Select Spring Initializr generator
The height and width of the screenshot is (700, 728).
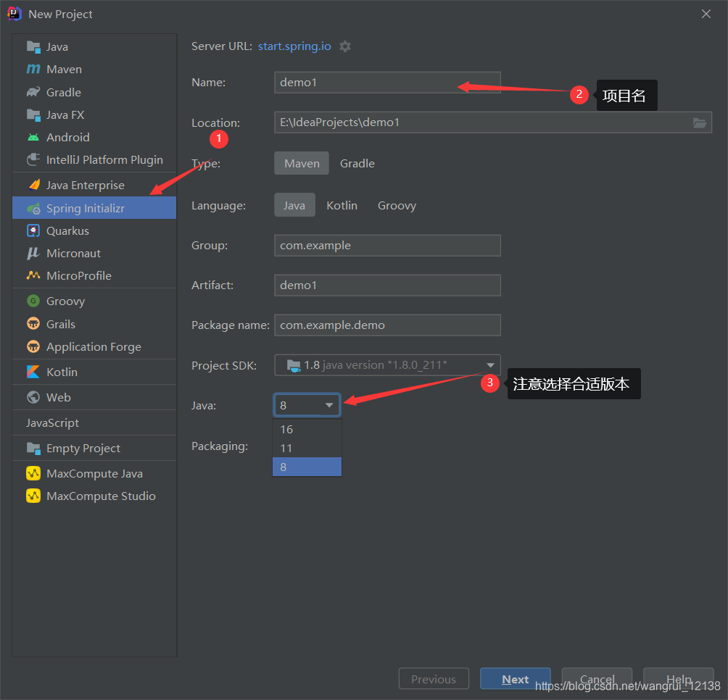click(94, 208)
